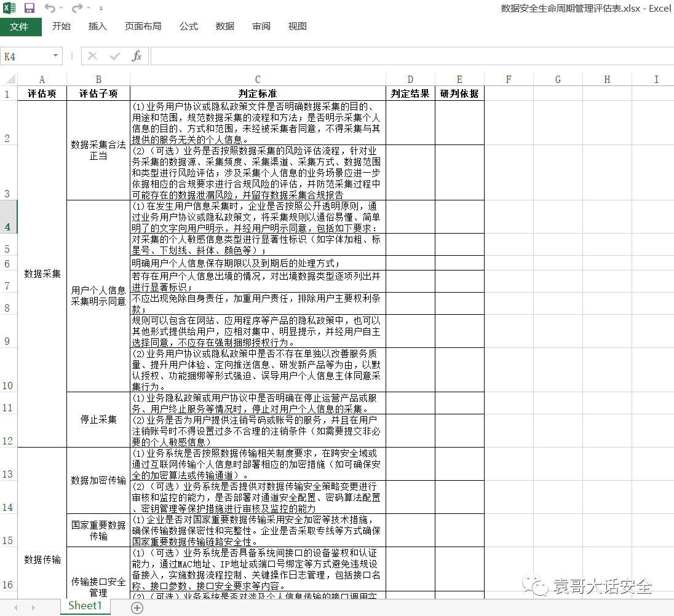Switch to the 页面布局 ribbon tab

[143, 26]
